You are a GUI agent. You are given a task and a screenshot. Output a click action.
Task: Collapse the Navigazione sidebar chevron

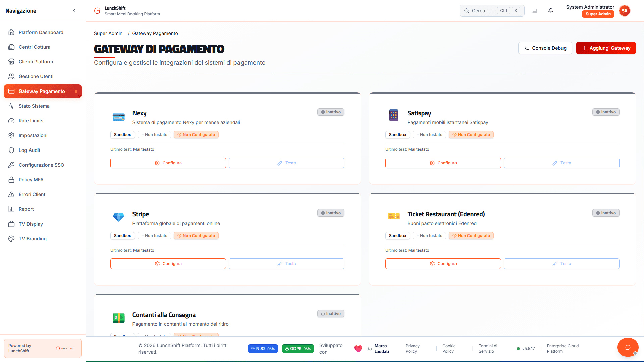(x=74, y=11)
